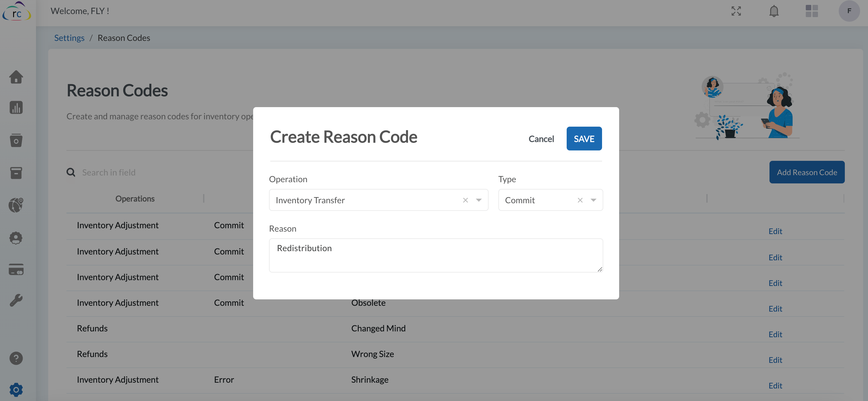The height and width of the screenshot is (401, 868).
Task: Open the globe location sidebar icon
Action: pos(16,205)
